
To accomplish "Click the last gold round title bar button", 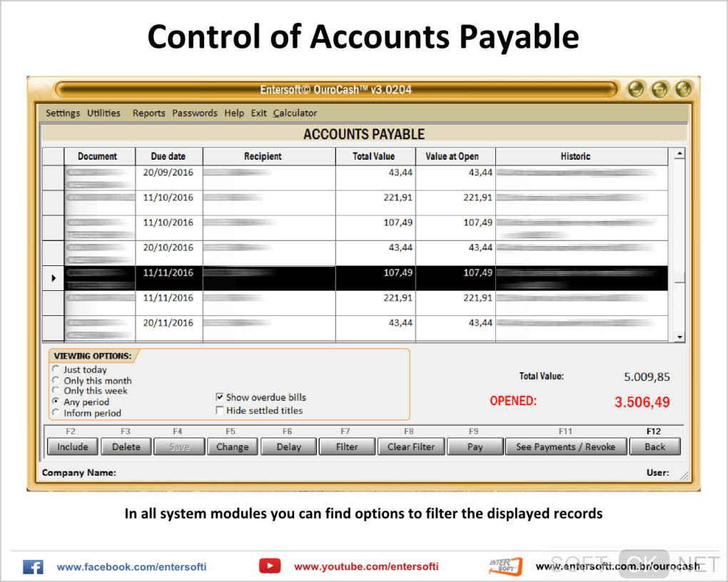I will 684,89.
